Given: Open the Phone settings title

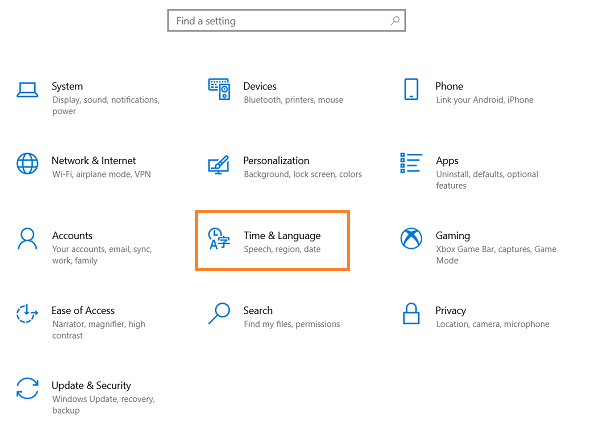Looking at the screenshot, I should click(x=449, y=86).
